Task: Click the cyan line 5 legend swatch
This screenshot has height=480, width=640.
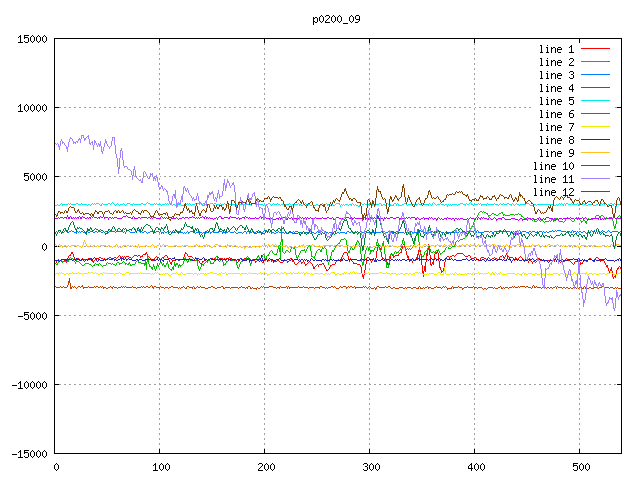Action: [596, 101]
